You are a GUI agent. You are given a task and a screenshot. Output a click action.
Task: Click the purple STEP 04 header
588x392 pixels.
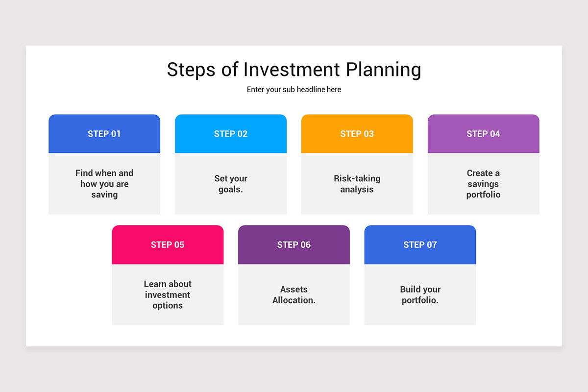(x=484, y=134)
